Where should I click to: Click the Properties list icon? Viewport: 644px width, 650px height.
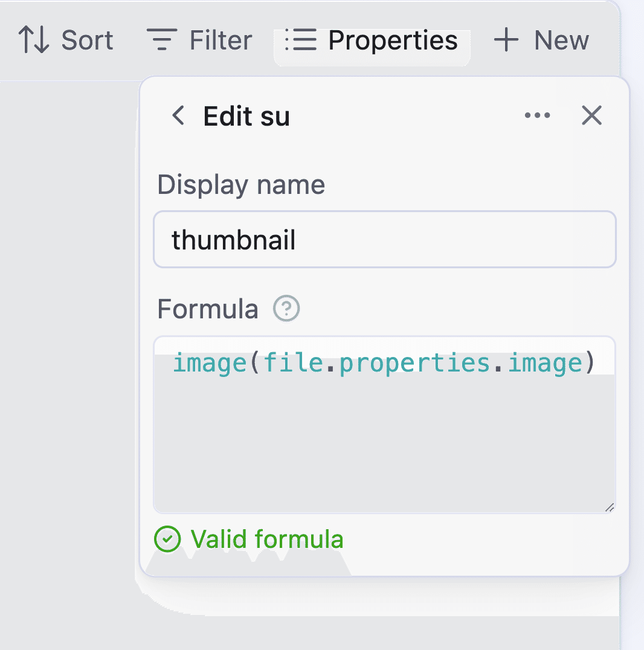click(x=300, y=40)
